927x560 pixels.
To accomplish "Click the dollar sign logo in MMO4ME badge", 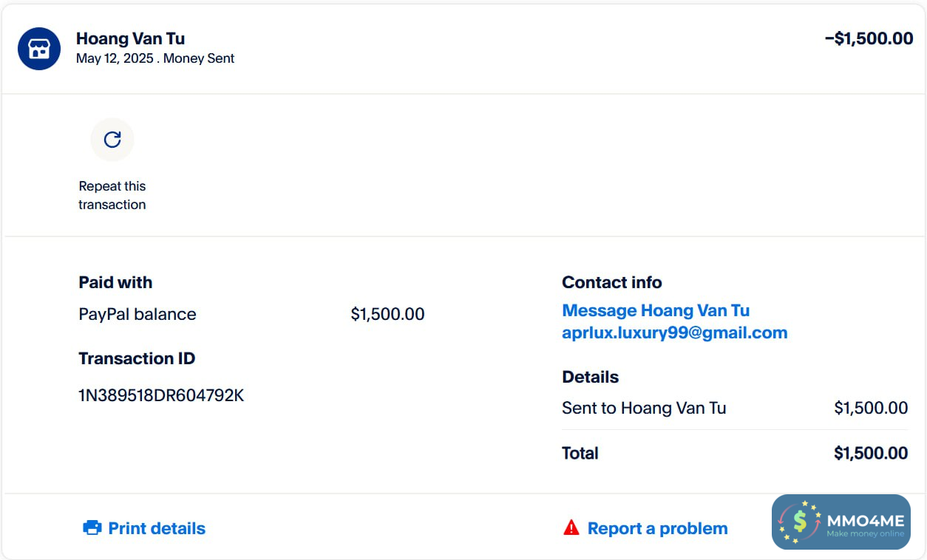I will (x=800, y=522).
